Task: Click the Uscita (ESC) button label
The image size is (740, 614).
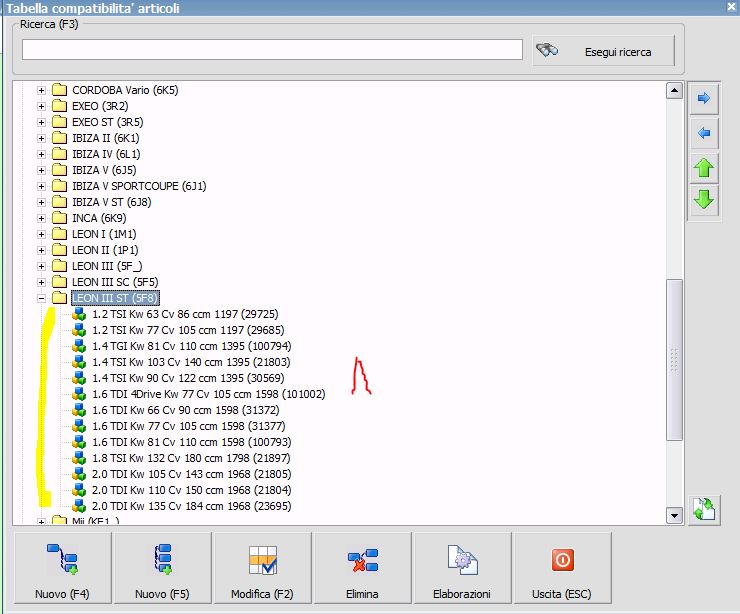Action: click(562, 594)
